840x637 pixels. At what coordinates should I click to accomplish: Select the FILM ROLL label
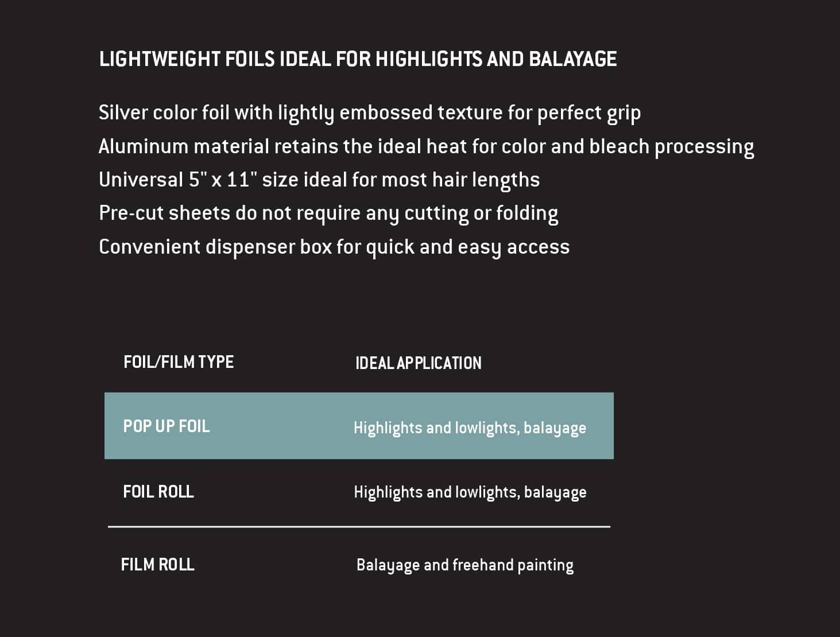(158, 565)
